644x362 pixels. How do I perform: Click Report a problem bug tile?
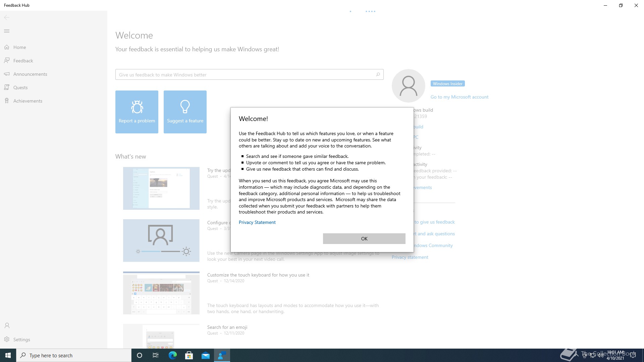[x=137, y=112]
